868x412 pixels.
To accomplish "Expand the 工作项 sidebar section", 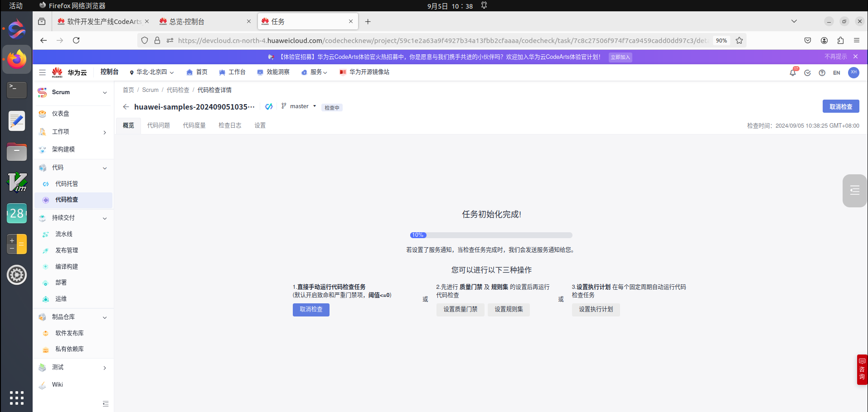I will (105, 132).
